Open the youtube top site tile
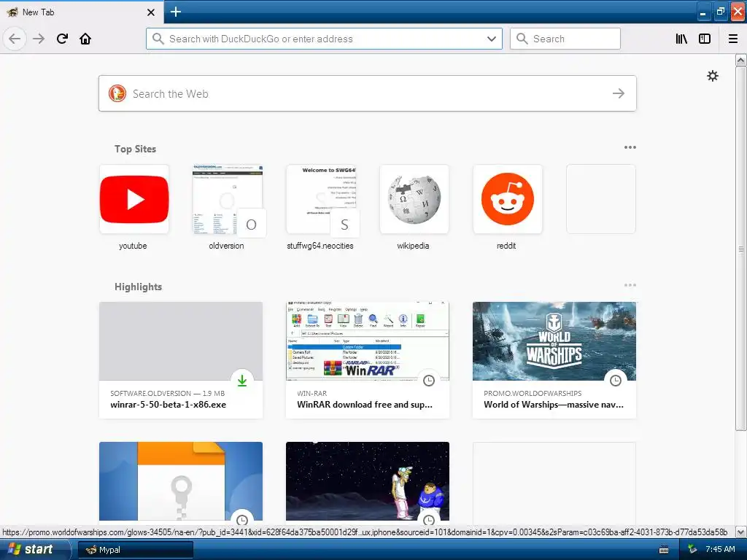This screenshot has height=560, width=747. 134,199
